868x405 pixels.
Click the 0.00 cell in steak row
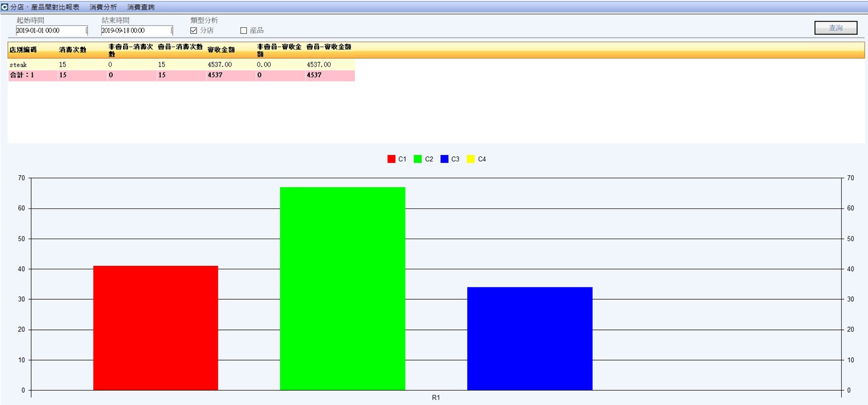264,65
